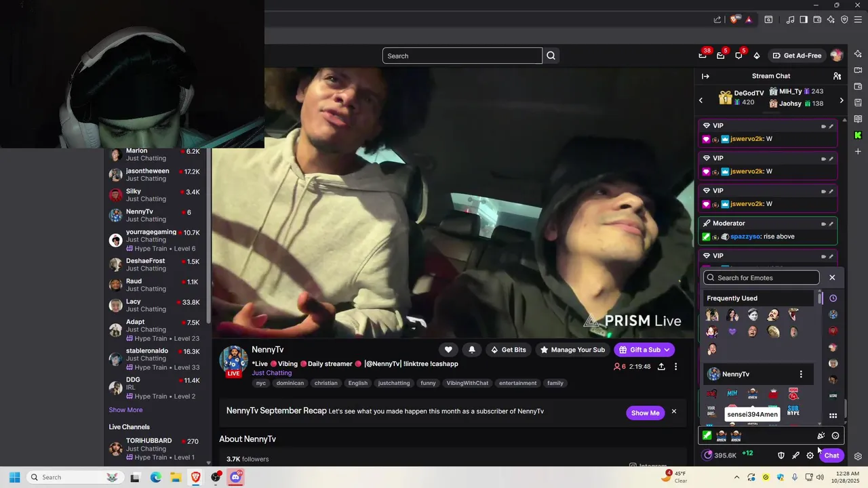
Task: Pick the SUB HYPE emote
Action: pos(793,411)
